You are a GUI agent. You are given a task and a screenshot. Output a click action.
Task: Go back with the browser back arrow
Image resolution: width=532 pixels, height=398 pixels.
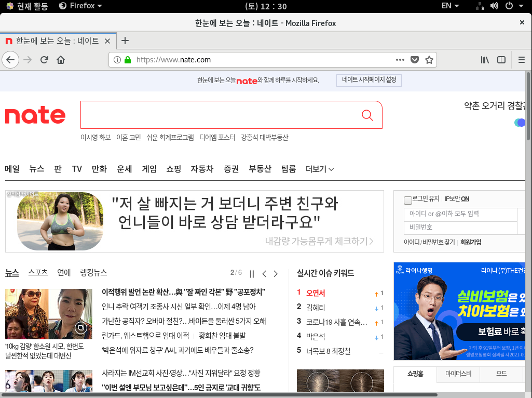pyautogui.click(x=10, y=60)
